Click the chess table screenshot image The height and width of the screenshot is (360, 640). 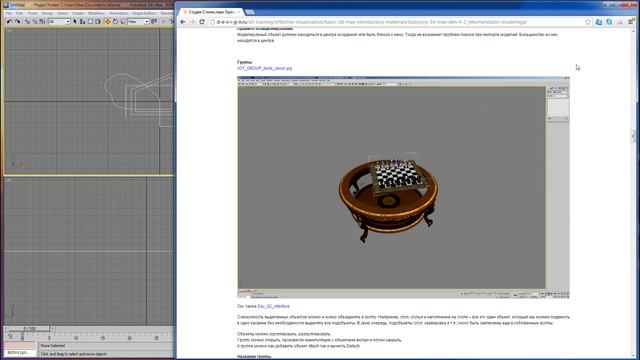pyautogui.click(x=403, y=187)
